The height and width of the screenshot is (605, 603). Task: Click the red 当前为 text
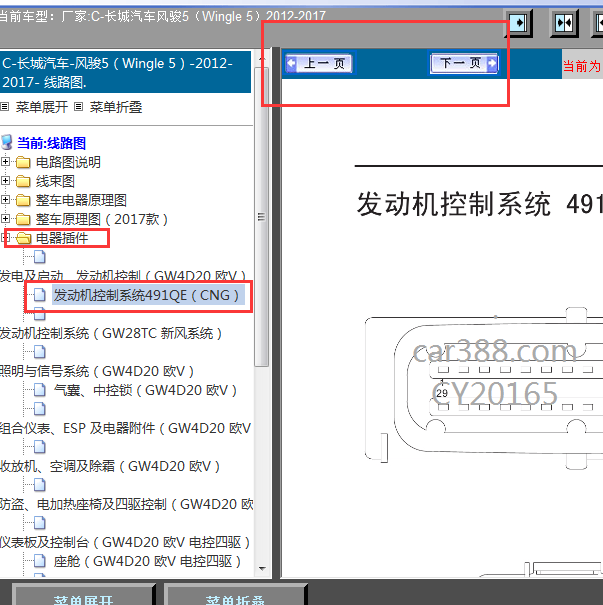[x=582, y=66]
